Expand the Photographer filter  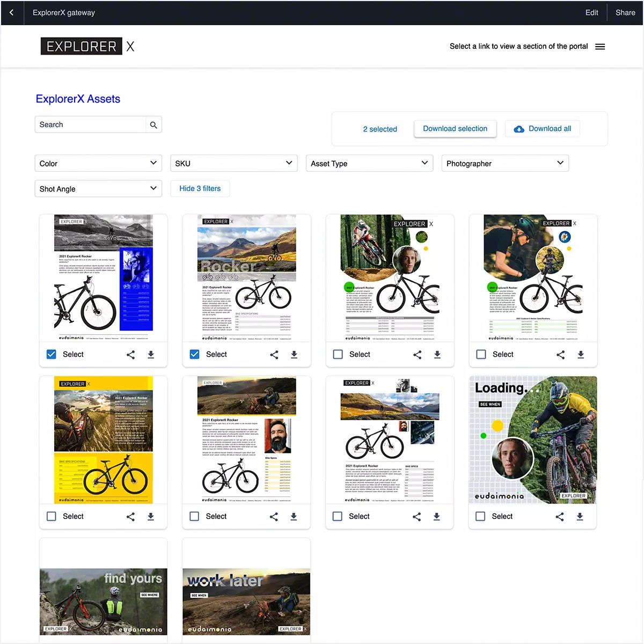click(x=504, y=163)
